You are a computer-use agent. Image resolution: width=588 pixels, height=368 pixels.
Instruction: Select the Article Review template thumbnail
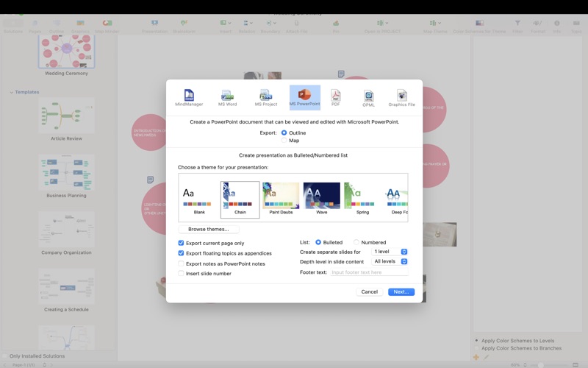pos(66,116)
